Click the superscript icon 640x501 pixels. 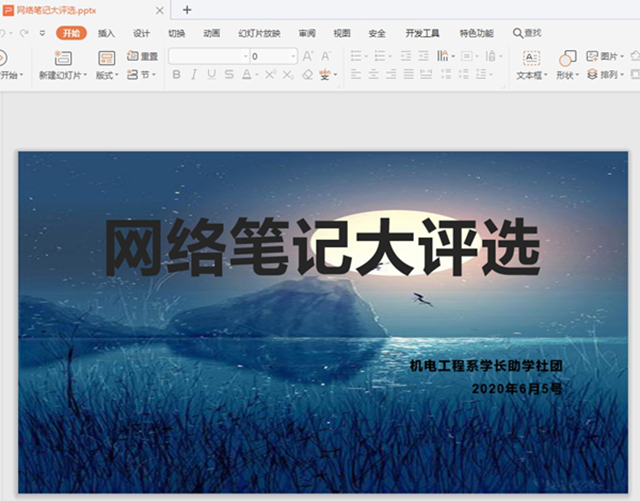point(270,75)
